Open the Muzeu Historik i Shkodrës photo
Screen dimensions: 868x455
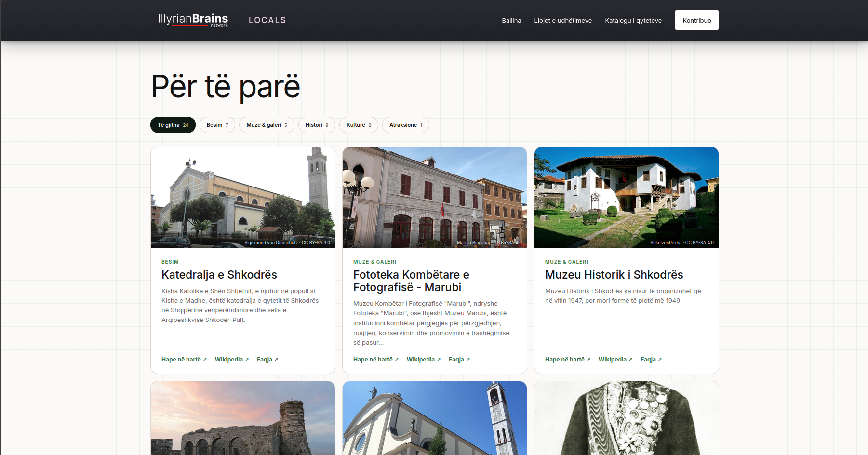tap(627, 198)
